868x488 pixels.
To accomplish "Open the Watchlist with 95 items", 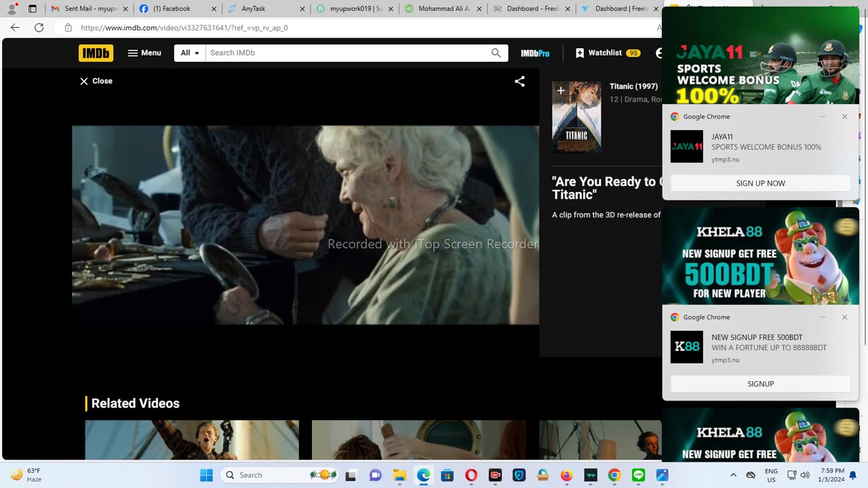I will 608,53.
